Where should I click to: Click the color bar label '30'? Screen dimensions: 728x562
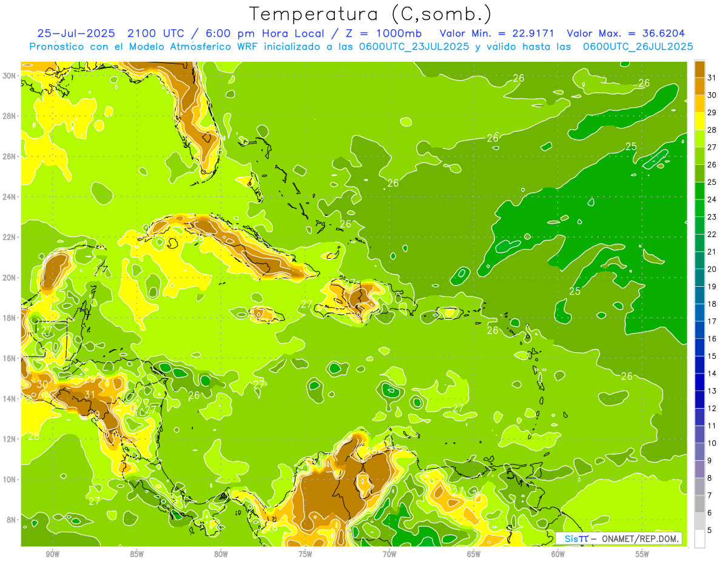(712, 95)
